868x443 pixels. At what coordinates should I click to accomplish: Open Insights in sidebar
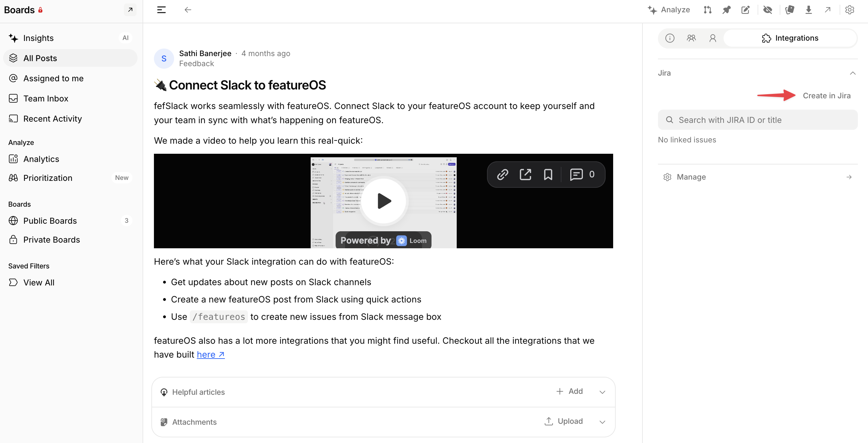(x=70, y=38)
